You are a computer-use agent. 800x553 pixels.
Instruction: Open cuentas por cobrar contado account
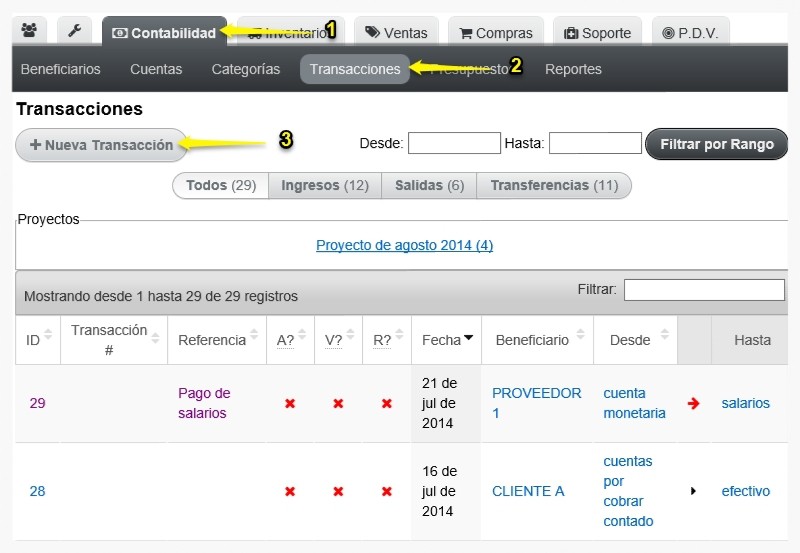tap(628, 491)
